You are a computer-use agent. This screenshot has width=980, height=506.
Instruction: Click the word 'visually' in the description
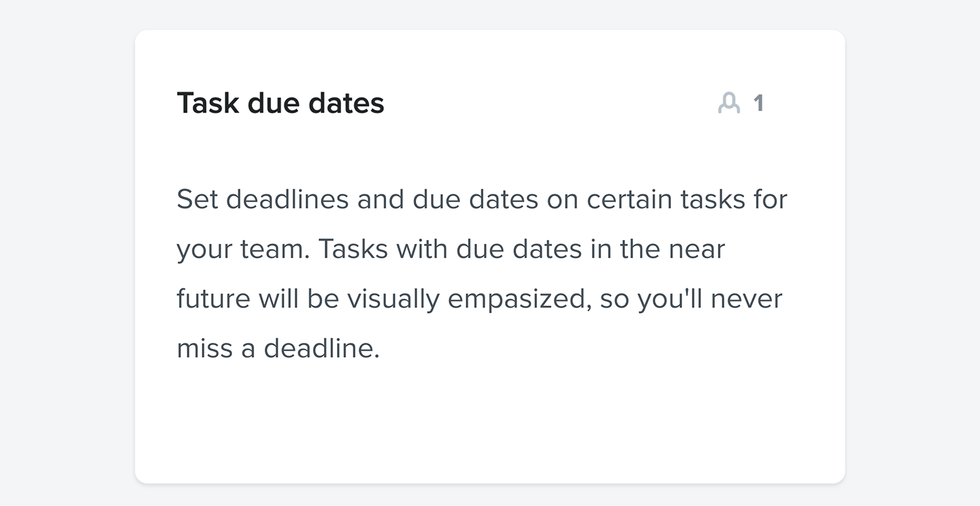pos(393,300)
